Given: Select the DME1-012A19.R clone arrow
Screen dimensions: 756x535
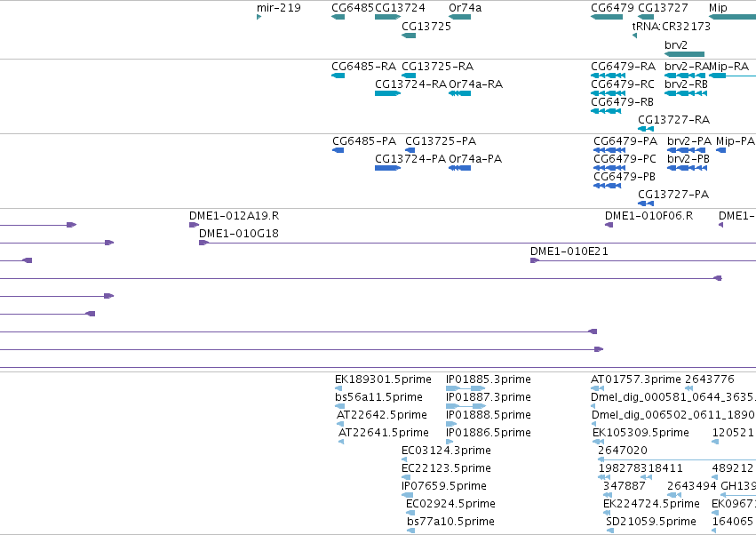Looking at the screenshot, I should (x=194, y=225).
